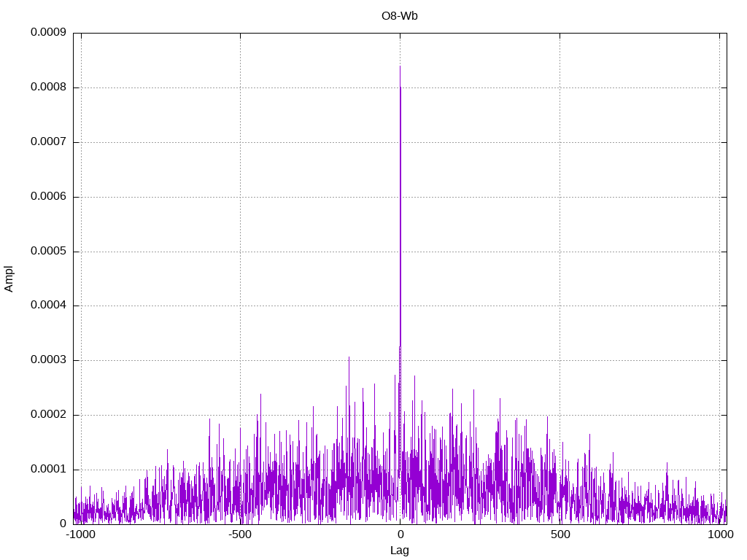This screenshot has height=560, width=747.
Task: Click the O8-Wb plot title
Action: coord(399,16)
